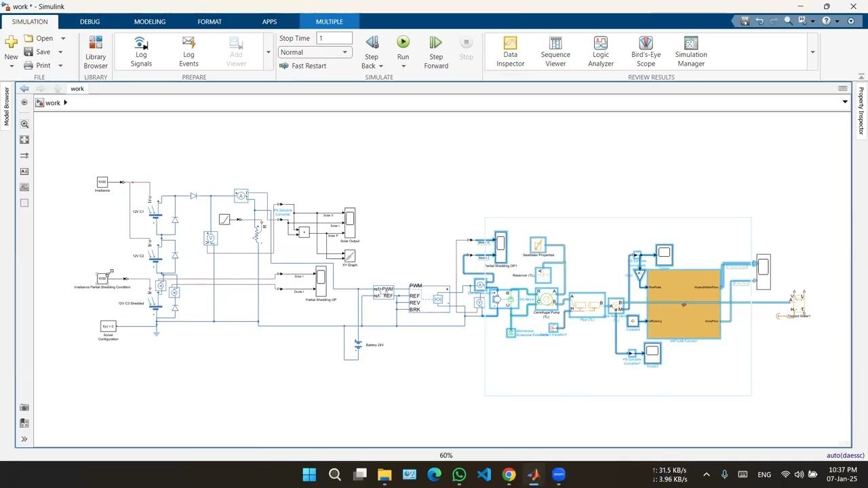Click the 60% zoom level in the status bar

(446, 455)
